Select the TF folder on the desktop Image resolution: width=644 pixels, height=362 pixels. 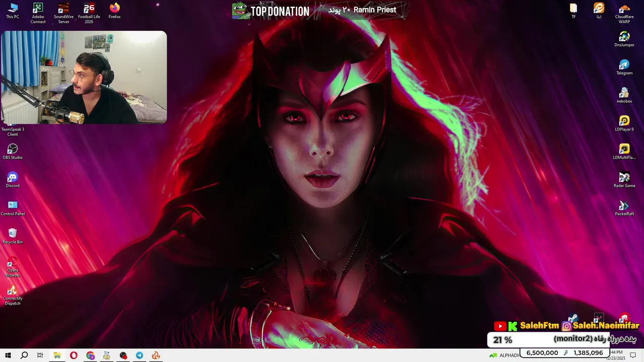tap(574, 11)
